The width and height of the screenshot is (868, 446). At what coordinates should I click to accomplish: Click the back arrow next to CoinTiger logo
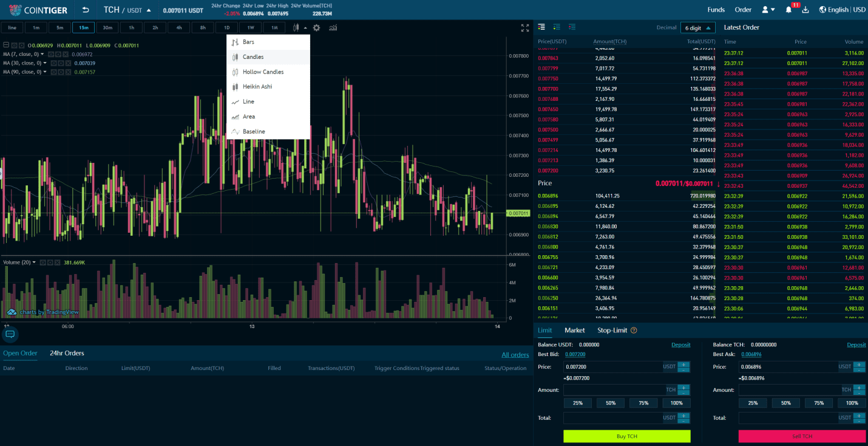[x=86, y=10]
